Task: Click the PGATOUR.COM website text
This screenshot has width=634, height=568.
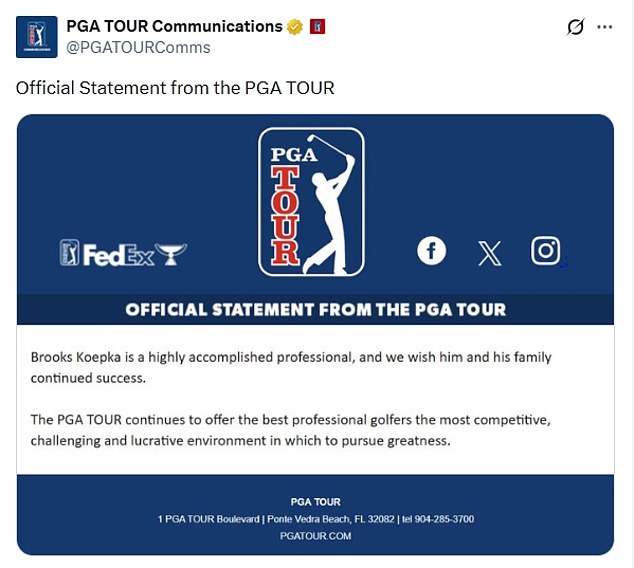Action: pos(315,536)
